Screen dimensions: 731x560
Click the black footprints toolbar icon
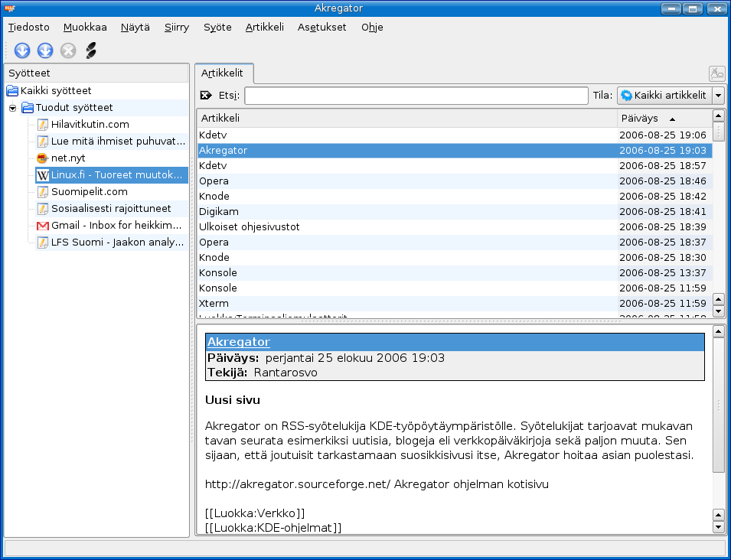(91, 50)
